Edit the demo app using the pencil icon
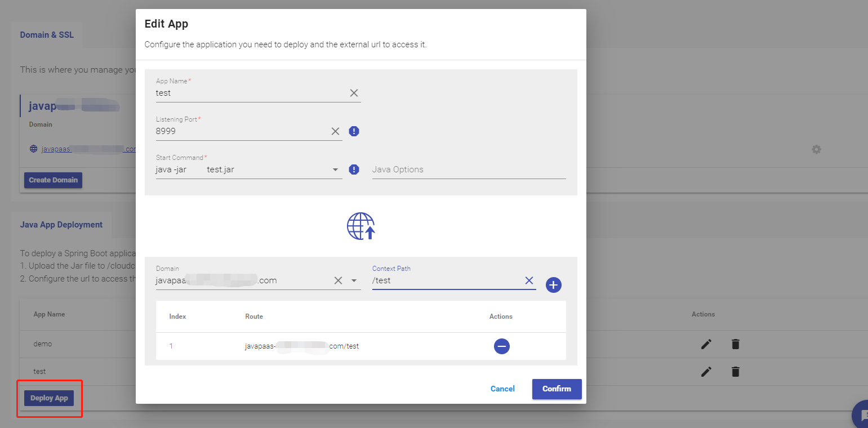This screenshot has width=868, height=428. 706,344
